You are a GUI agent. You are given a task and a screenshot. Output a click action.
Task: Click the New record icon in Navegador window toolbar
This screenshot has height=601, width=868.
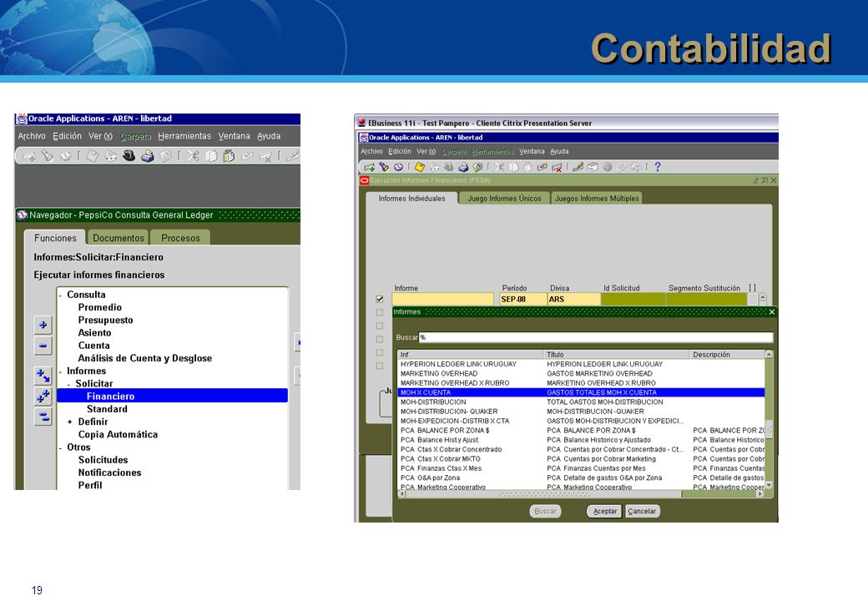click(28, 157)
